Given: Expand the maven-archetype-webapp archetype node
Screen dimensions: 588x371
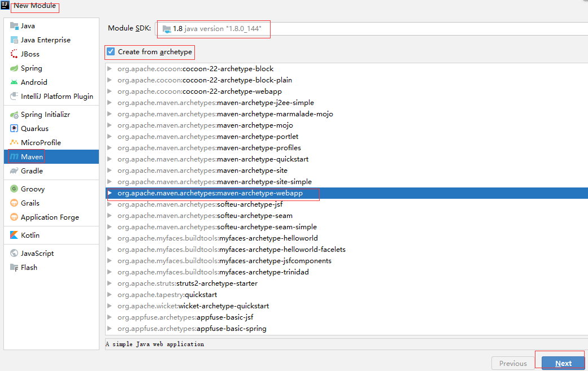Looking at the screenshot, I should pyautogui.click(x=110, y=193).
